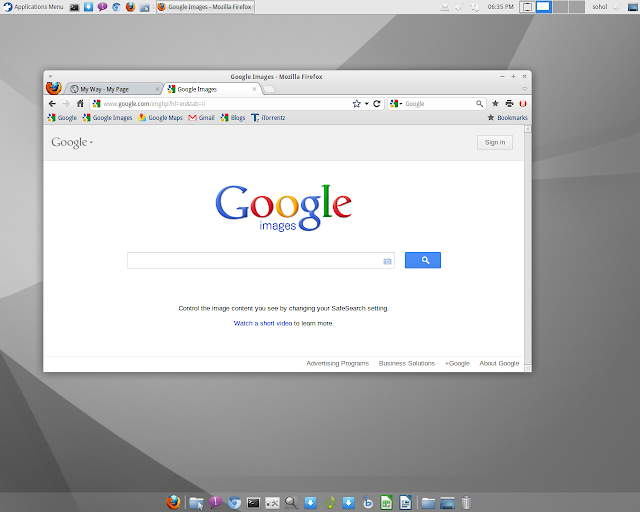Viewport: 640px width, 512px height.
Task: Open the Business Solutions link
Action: click(x=407, y=363)
